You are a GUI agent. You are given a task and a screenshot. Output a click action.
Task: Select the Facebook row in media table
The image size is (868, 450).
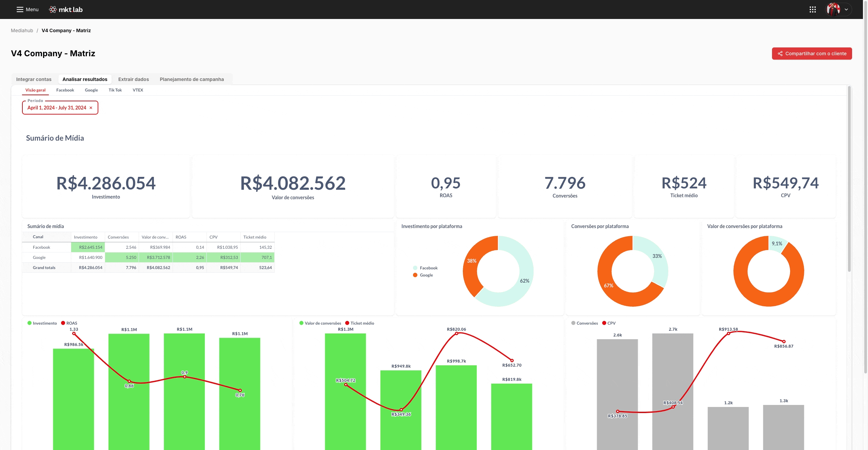(x=148, y=247)
